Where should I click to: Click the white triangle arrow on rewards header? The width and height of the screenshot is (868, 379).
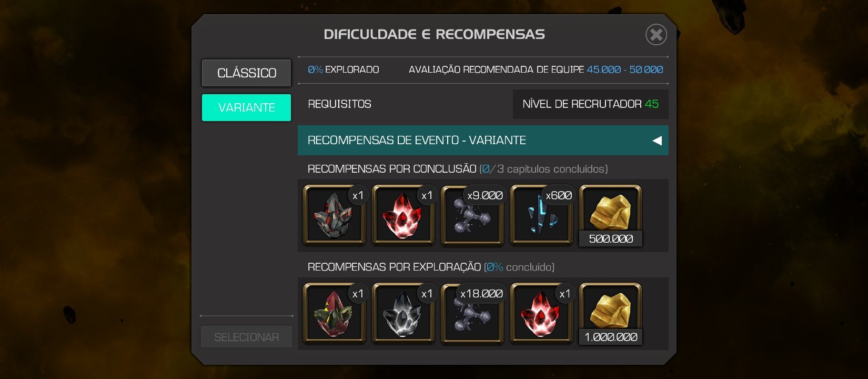pos(657,141)
